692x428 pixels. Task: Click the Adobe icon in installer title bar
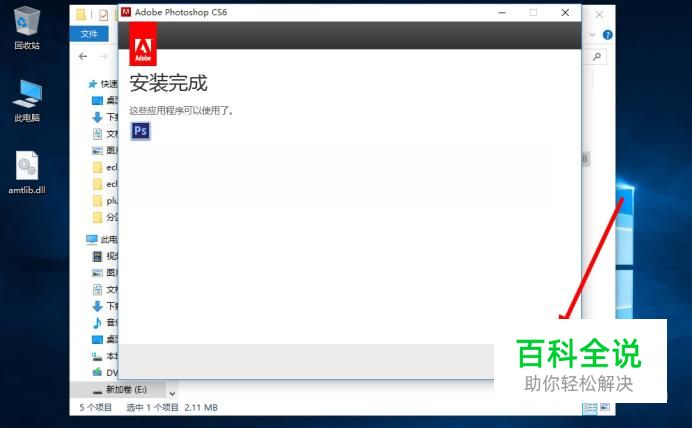pyautogui.click(x=126, y=12)
